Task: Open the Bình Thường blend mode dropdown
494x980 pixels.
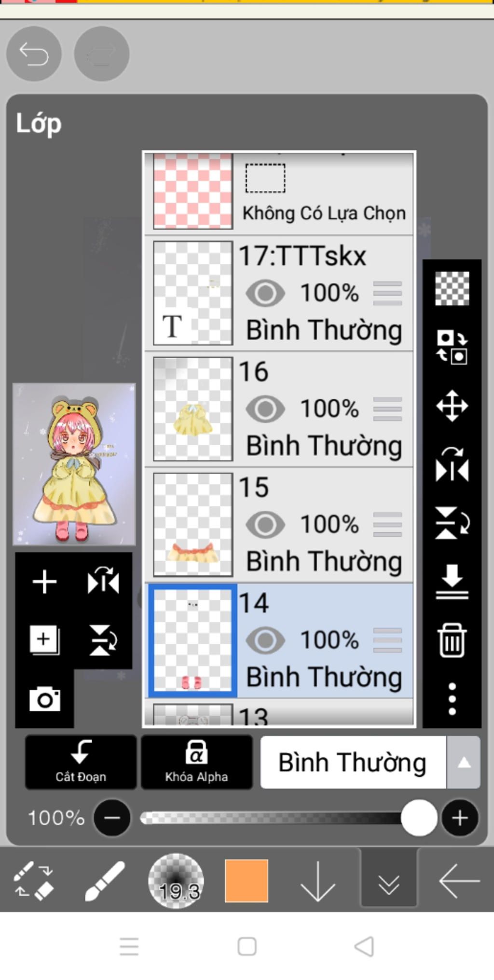Action: click(x=353, y=762)
